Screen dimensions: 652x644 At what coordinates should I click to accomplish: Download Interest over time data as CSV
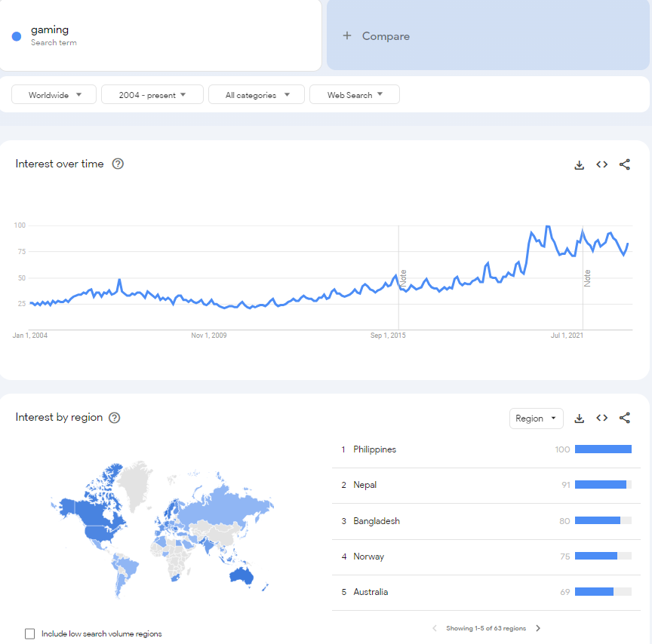(580, 164)
